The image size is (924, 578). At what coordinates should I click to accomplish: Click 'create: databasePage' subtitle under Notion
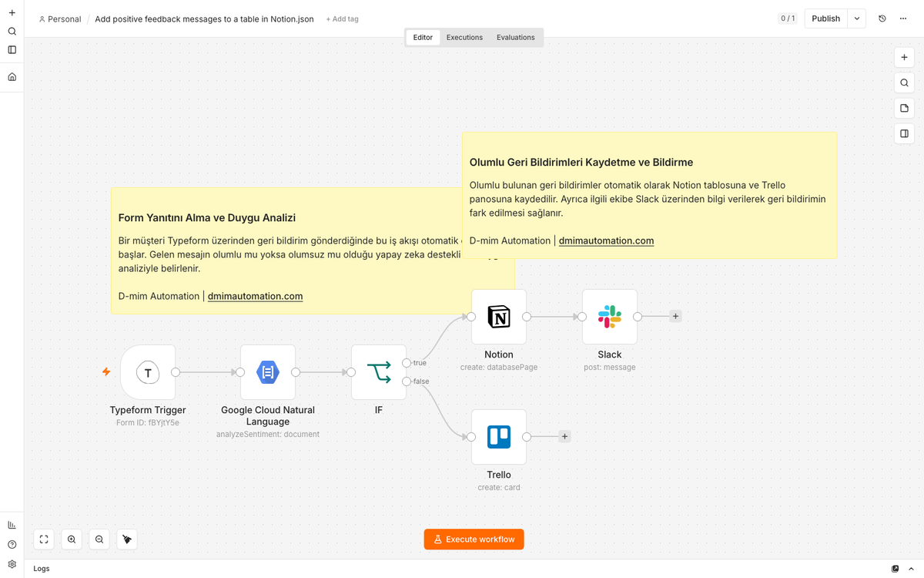pyautogui.click(x=499, y=367)
